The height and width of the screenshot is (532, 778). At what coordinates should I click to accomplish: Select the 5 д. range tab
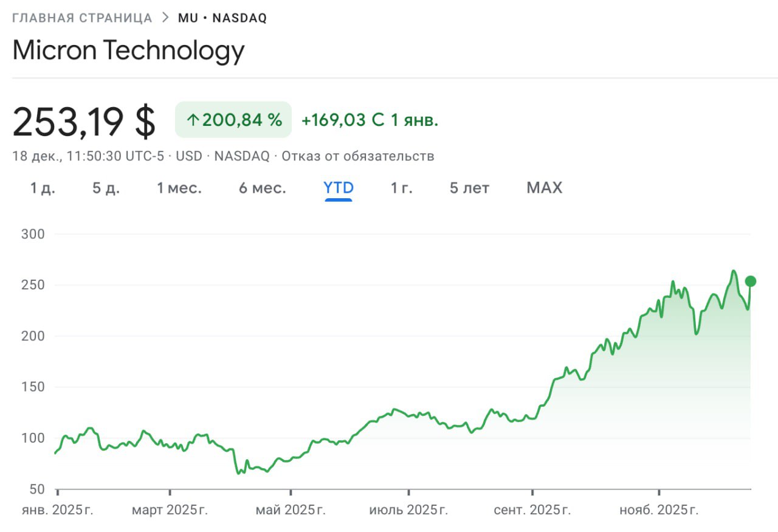coord(106,188)
